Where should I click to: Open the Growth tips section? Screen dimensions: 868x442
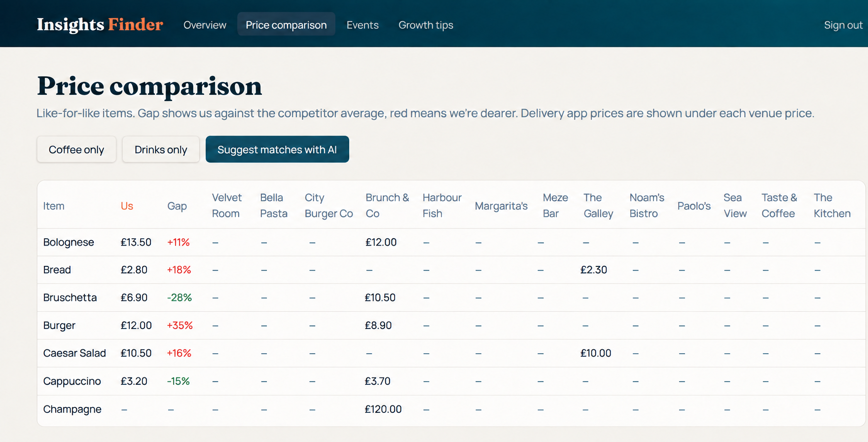coord(426,25)
